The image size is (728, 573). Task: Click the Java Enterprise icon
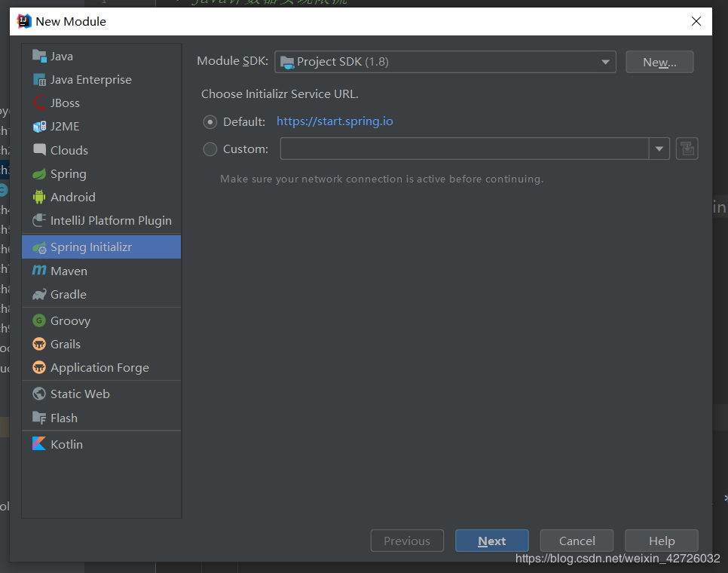(x=39, y=80)
